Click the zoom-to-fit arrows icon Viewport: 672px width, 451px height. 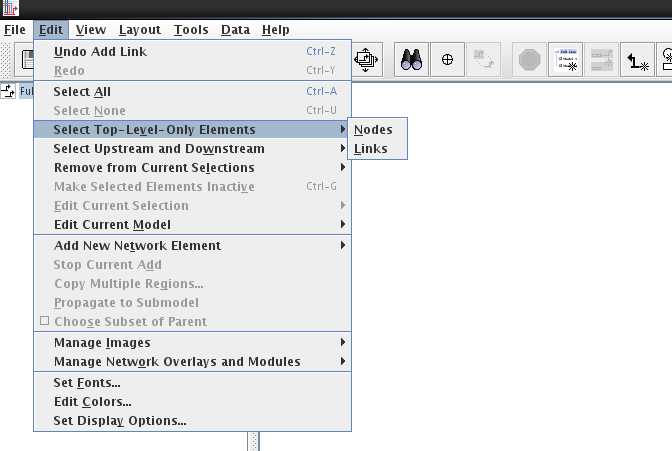click(366, 59)
